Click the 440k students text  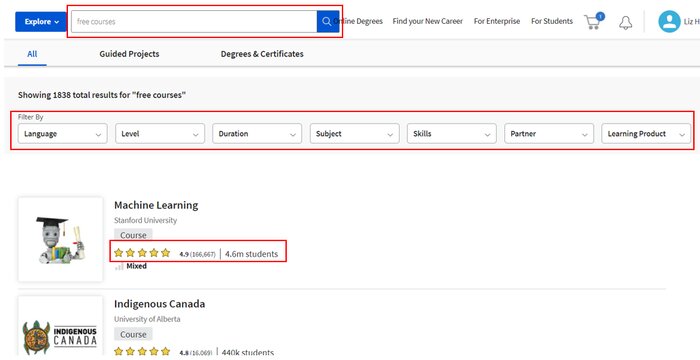click(248, 352)
